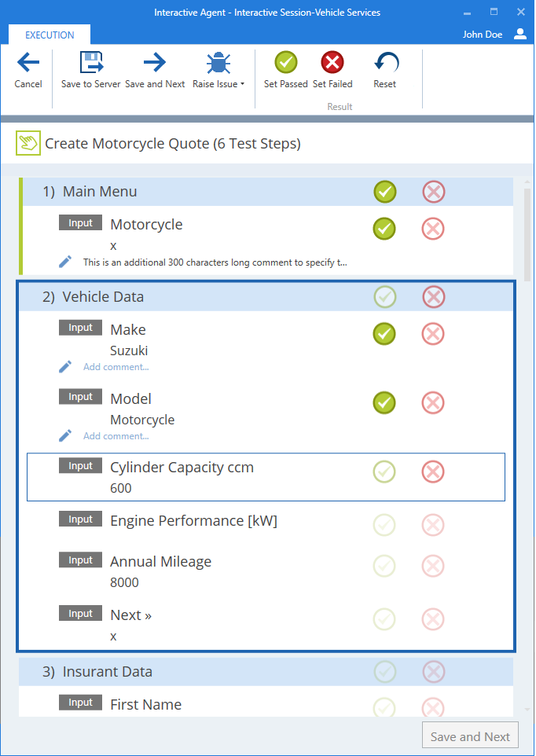Click the Cancel back arrow icon
This screenshot has width=536, height=756.
coord(28,63)
